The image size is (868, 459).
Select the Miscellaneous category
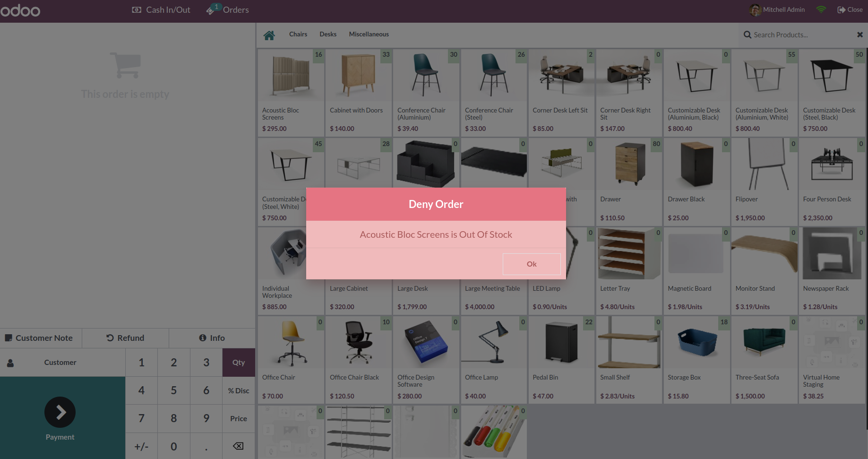coord(369,34)
